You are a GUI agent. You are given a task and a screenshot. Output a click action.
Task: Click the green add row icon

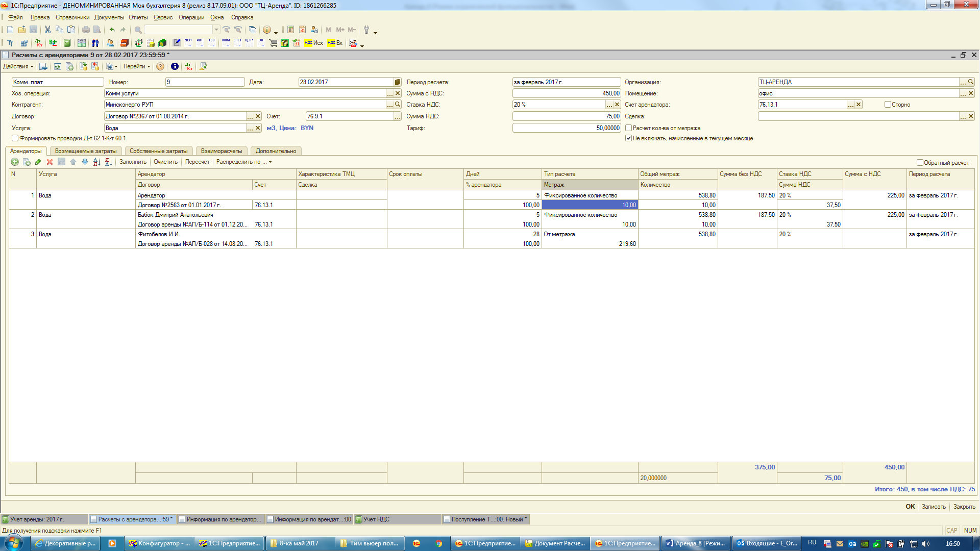15,162
